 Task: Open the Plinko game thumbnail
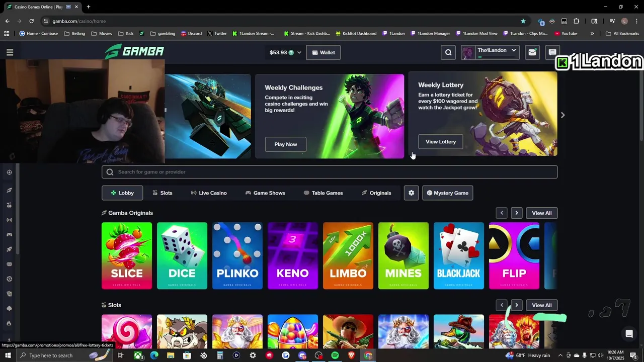point(237,256)
